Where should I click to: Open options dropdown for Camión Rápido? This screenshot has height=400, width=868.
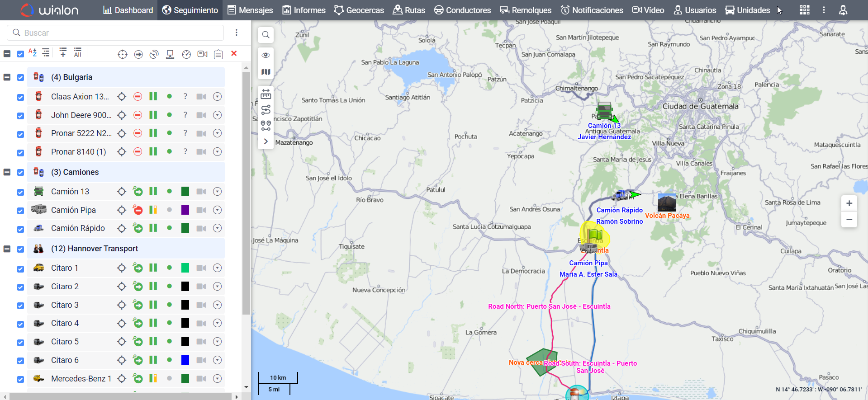[x=218, y=228]
